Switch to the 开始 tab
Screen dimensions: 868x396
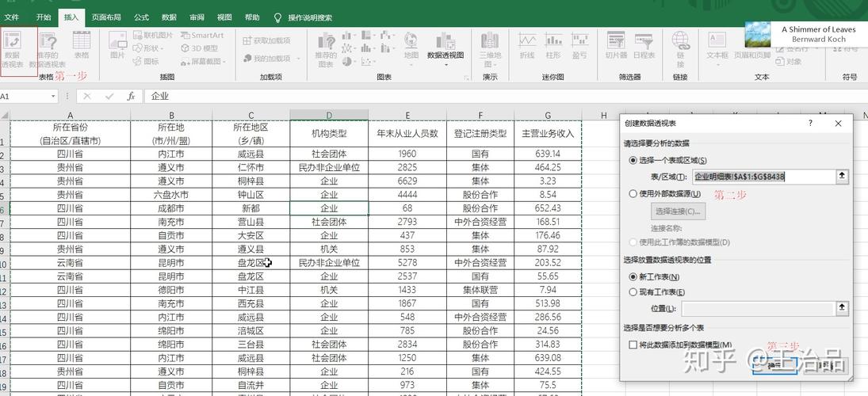pos(43,17)
